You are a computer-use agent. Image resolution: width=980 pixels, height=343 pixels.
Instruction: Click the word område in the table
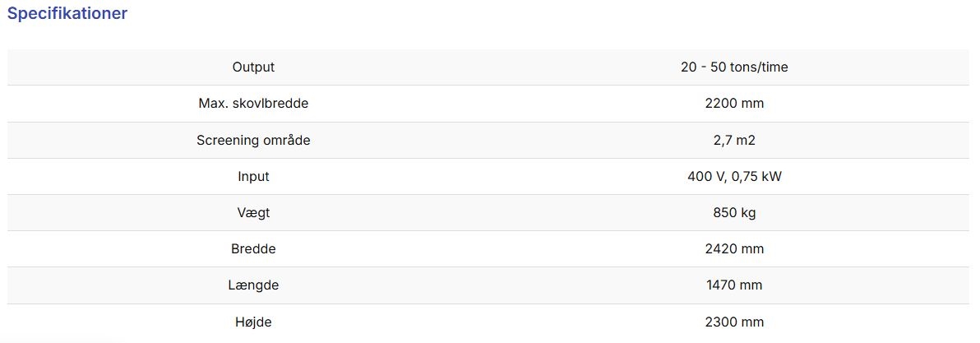[284, 140]
